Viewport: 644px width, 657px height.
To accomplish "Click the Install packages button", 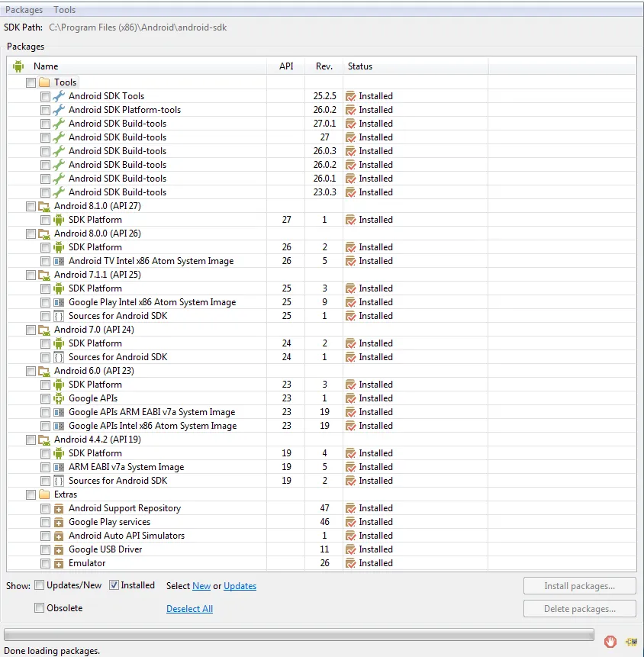I will 579,586.
